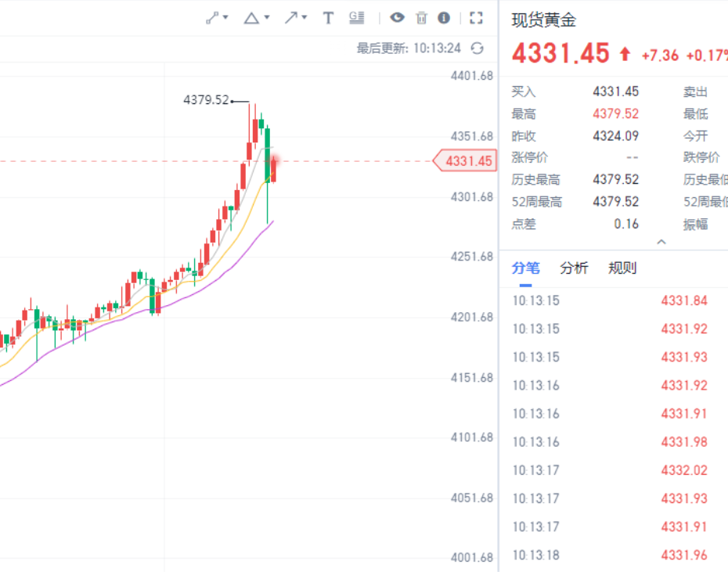728x575 pixels.
Task: Open the shape tool dropdown arrow
Action: click(267, 18)
